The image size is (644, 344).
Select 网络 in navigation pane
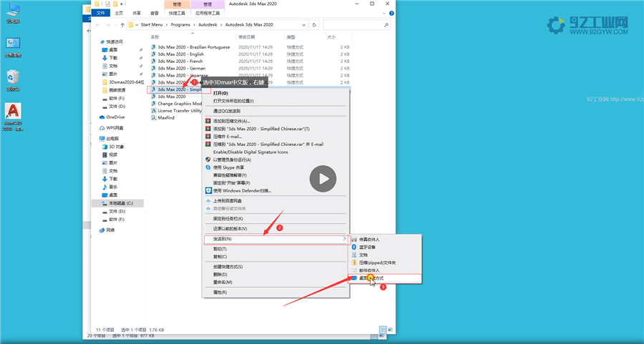coord(110,230)
